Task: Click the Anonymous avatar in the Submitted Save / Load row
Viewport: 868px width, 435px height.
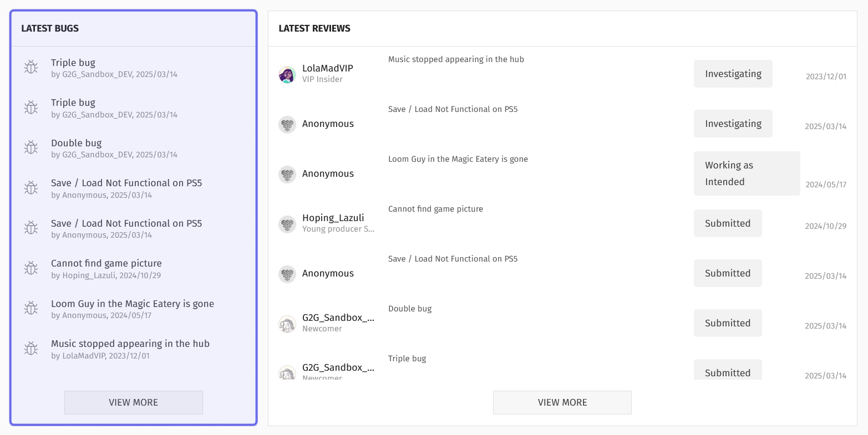Action: (287, 274)
